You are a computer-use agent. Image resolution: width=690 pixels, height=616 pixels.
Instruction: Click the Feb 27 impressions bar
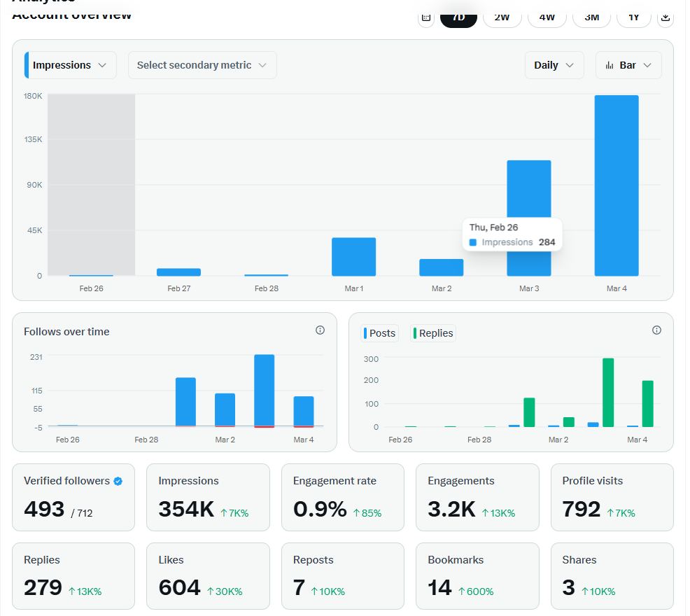coord(180,274)
